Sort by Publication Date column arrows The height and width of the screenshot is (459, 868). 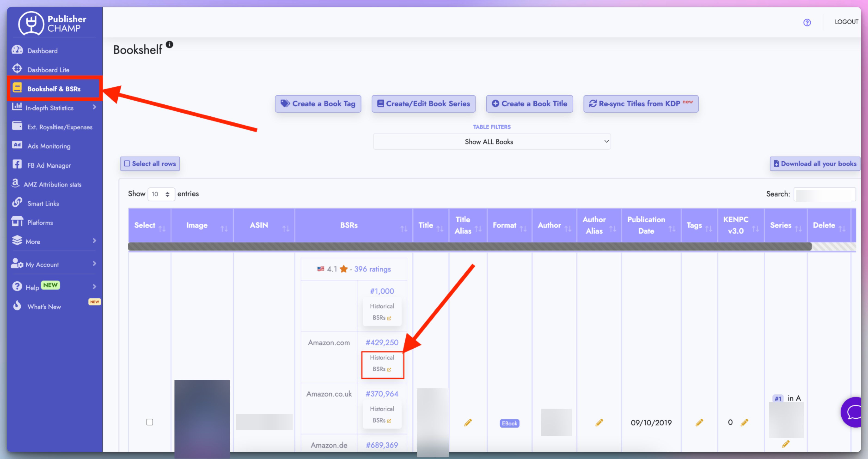(672, 229)
